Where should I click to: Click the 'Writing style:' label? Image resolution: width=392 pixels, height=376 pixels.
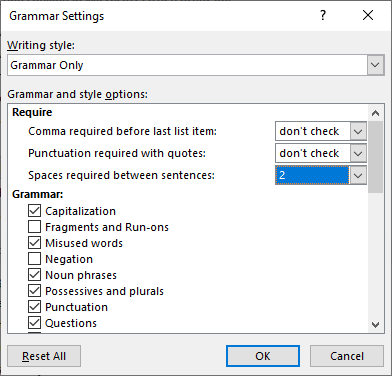click(x=41, y=45)
